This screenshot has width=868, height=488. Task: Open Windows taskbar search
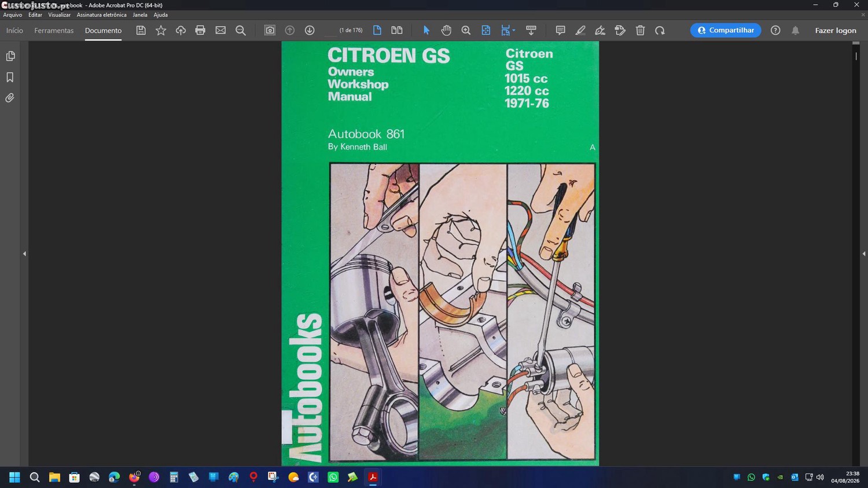pyautogui.click(x=35, y=477)
